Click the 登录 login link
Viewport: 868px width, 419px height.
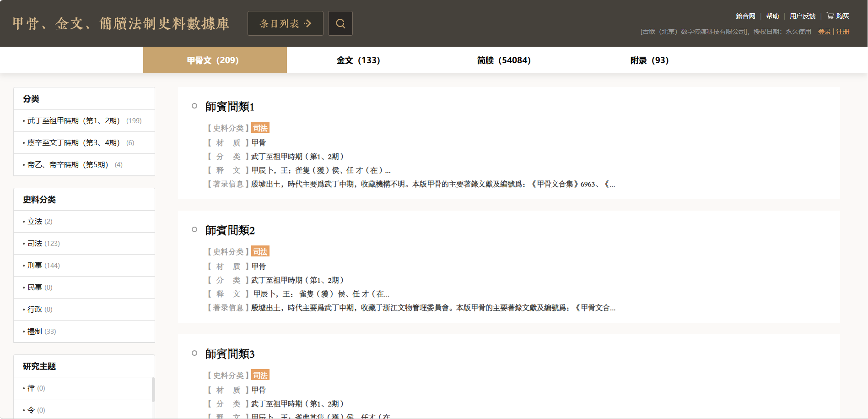click(x=825, y=32)
